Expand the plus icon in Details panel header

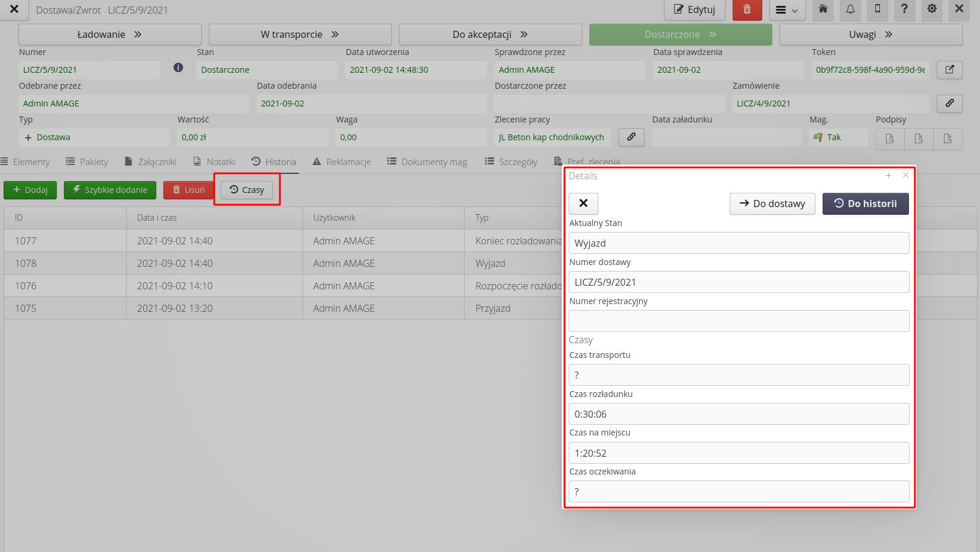(x=888, y=176)
